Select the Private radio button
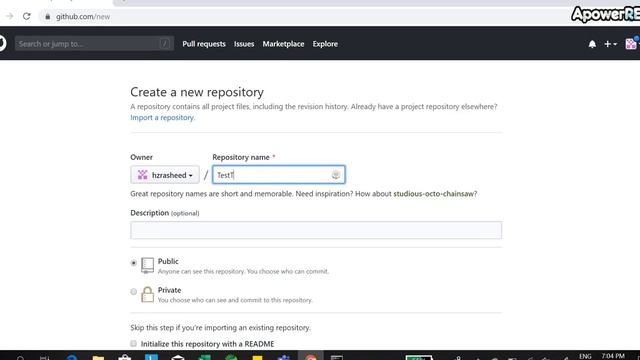This screenshot has width=640, height=360. pos(133,291)
